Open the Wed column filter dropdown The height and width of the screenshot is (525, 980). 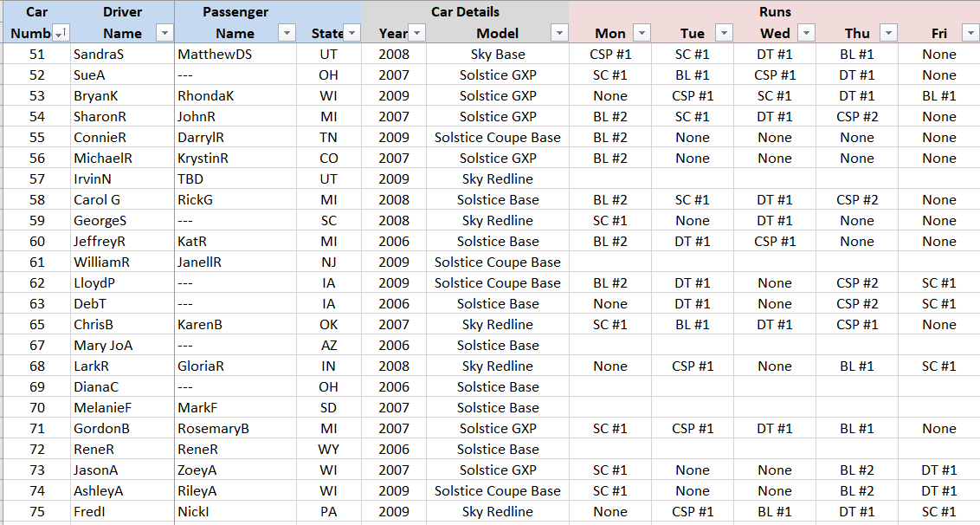point(807,33)
